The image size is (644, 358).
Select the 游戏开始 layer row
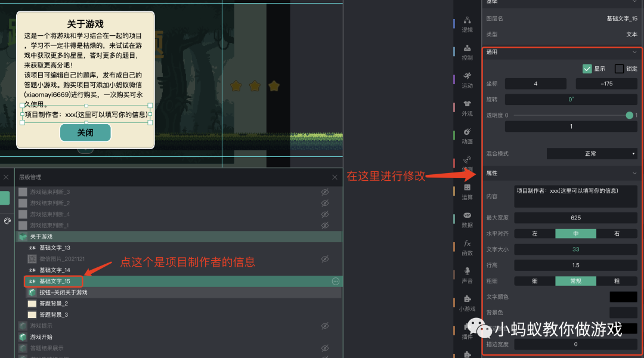(179, 337)
